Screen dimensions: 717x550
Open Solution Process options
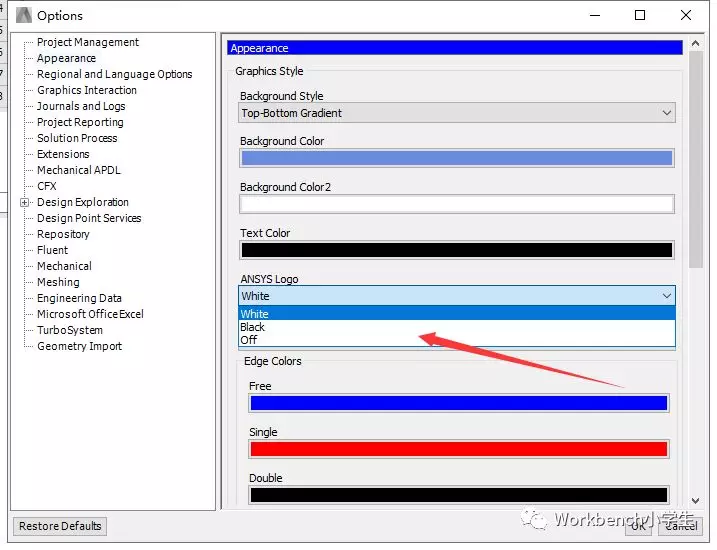tap(77, 138)
